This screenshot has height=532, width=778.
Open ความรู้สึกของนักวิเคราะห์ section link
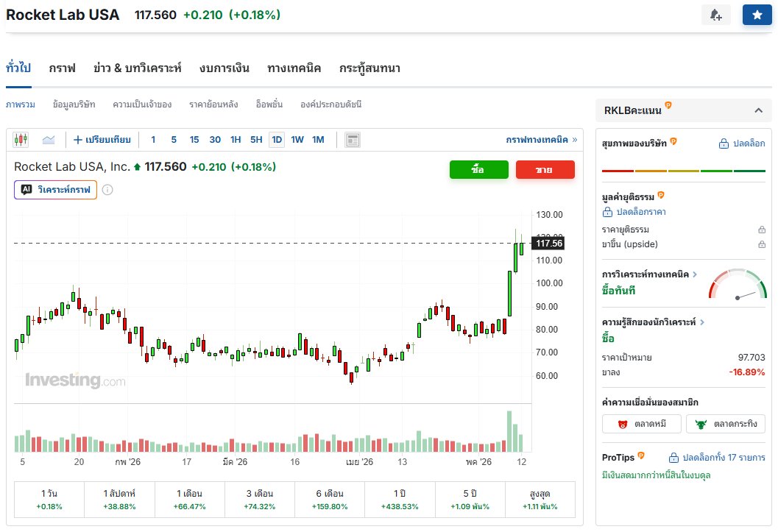point(653,322)
